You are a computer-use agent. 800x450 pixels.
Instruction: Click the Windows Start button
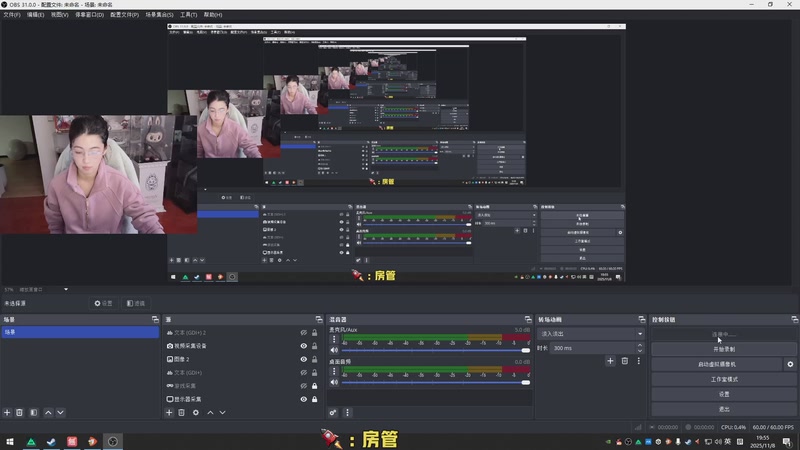tap(10, 441)
